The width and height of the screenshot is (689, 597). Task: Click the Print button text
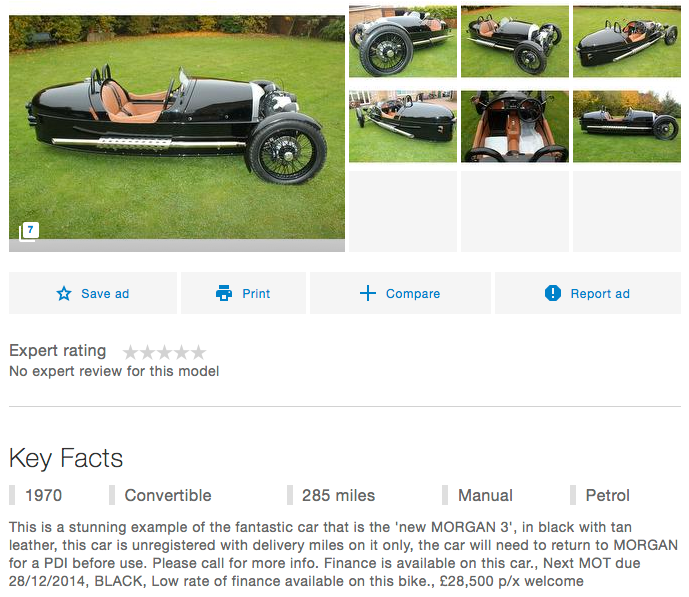pos(256,293)
